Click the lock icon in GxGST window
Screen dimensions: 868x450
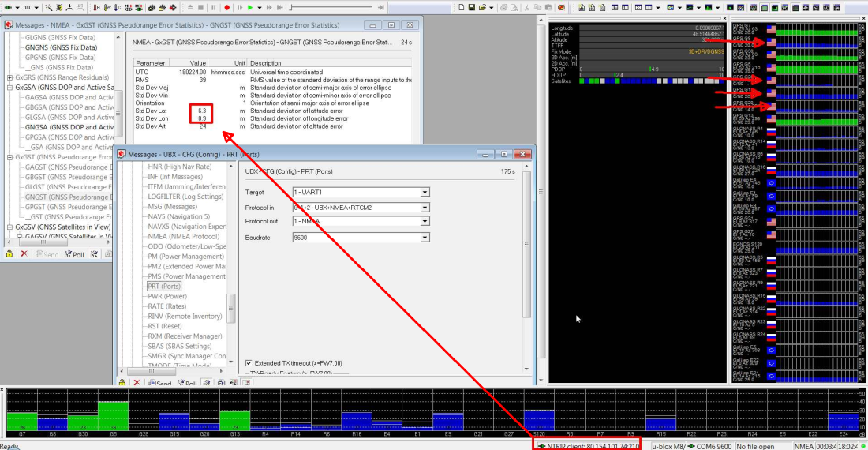click(x=9, y=254)
